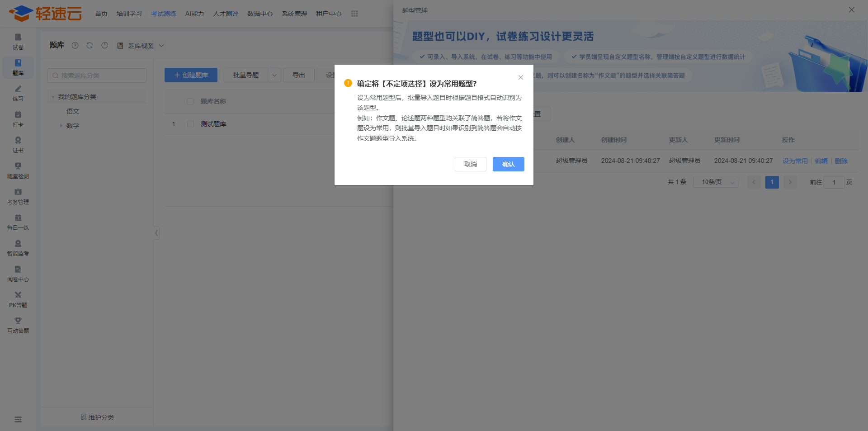Click the 确认 button in the dialog
Image resolution: width=868 pixels, height=431 pixels.
pos(508,164)
